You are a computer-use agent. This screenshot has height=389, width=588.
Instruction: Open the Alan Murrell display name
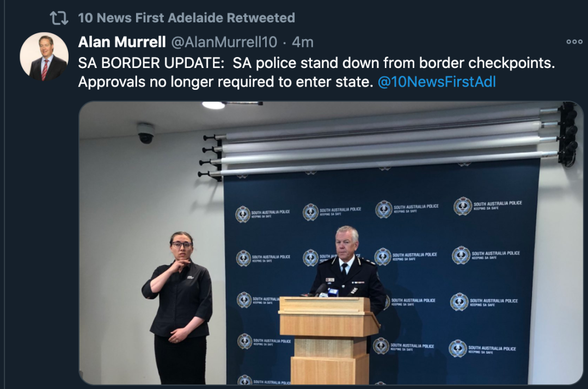[122, 42]
